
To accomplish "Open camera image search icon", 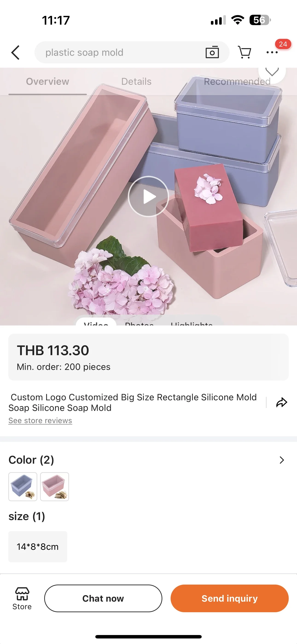I will click(212, 52).
